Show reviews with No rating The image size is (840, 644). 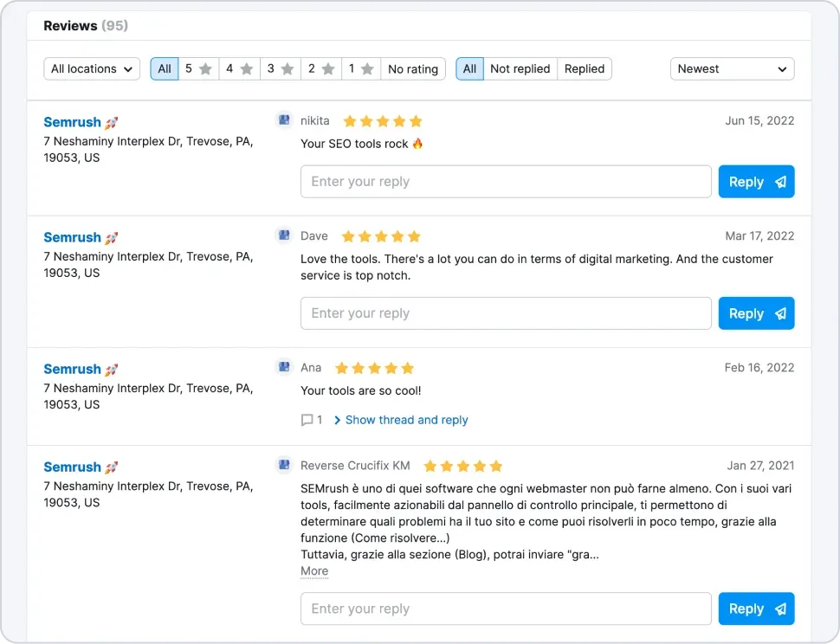[x=413, y=69]
